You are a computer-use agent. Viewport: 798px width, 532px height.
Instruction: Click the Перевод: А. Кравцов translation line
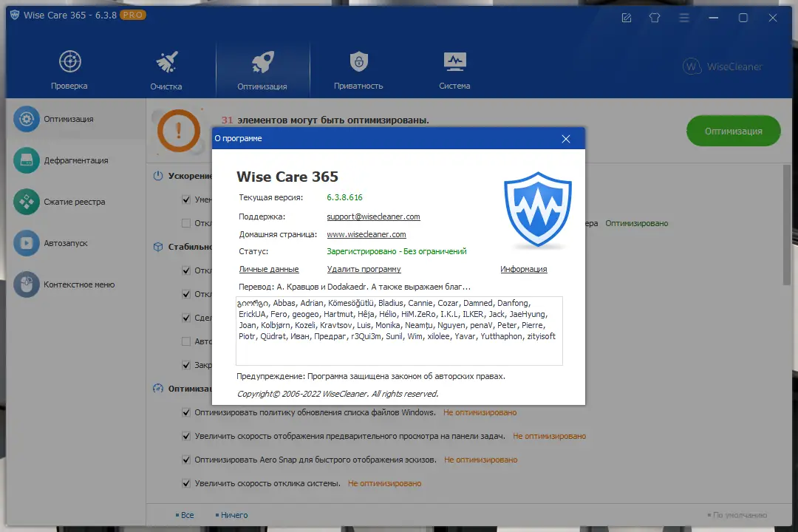(x=355, y=287)
